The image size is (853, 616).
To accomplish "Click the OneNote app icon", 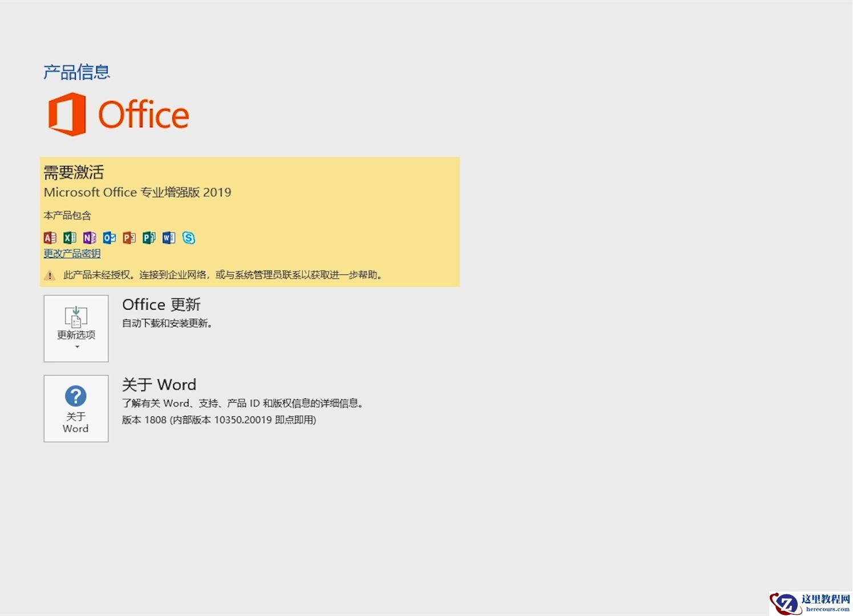I will pos(90,238).
